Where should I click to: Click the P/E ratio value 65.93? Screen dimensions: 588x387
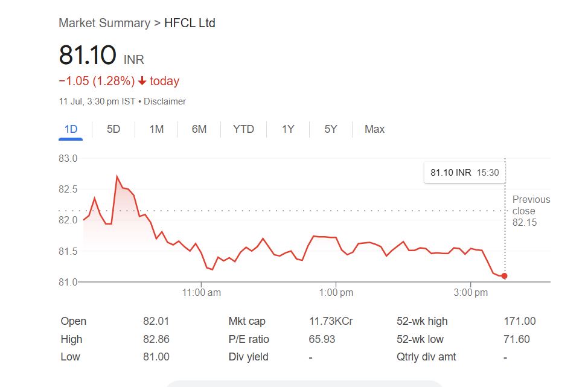pyautogui.click(x=322, y=339)
